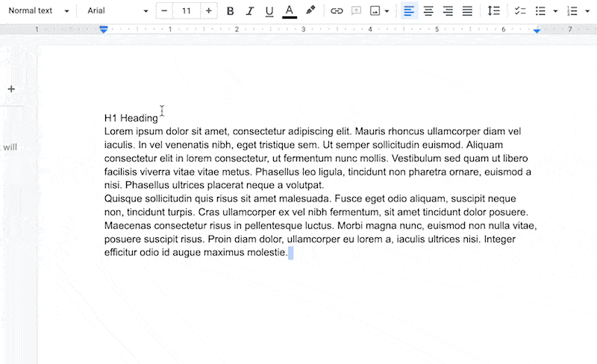Viewport: 597px width, 364px height.
Task: Click the insert image icon
Action: 375,11
